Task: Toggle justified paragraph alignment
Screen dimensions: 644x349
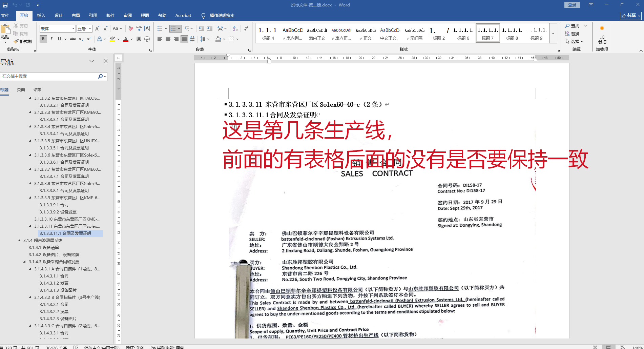Action: [184, 39]
